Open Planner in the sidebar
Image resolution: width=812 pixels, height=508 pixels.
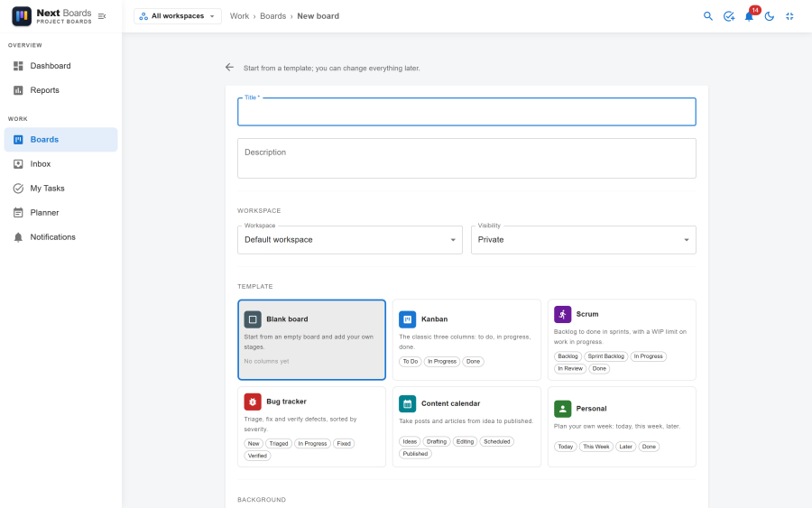(60, 212)
